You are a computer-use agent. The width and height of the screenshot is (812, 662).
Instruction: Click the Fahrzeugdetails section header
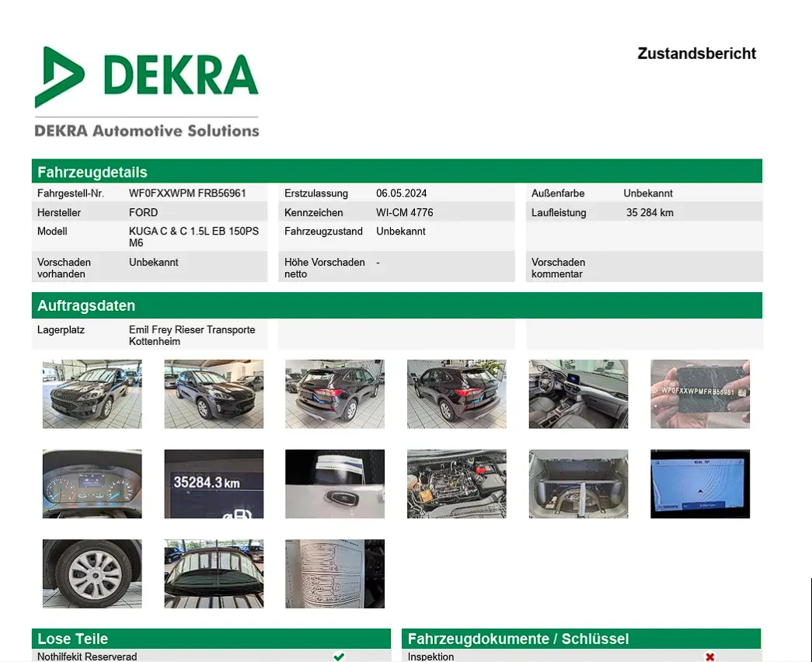tap(397, 172)
